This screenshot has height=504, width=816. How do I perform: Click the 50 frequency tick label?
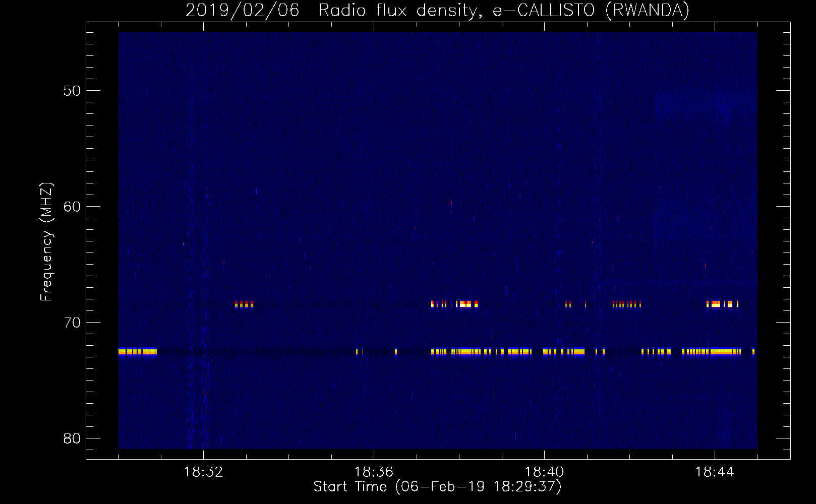72,91
